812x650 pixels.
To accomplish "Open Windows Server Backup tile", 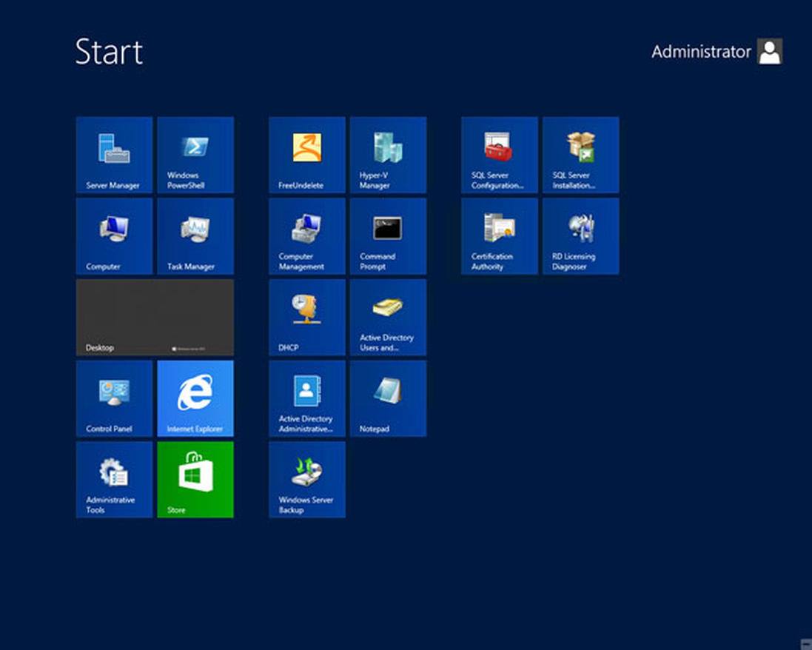I will pos(307,480).
